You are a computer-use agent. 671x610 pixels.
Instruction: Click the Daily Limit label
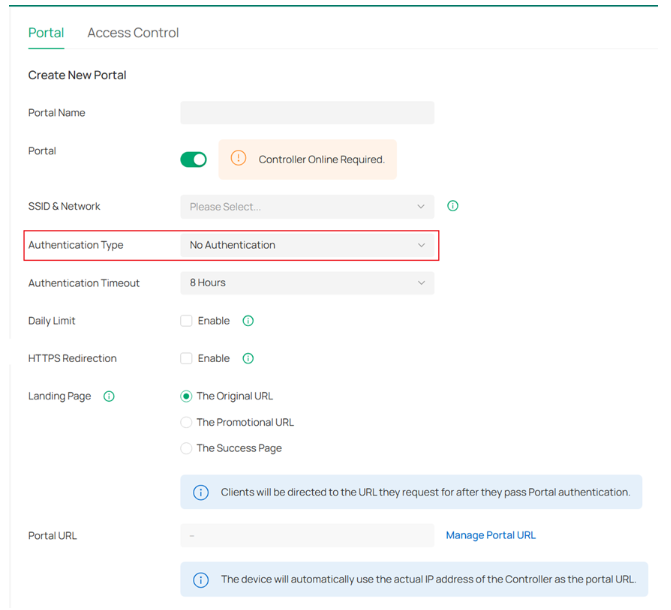click(52, 321)
